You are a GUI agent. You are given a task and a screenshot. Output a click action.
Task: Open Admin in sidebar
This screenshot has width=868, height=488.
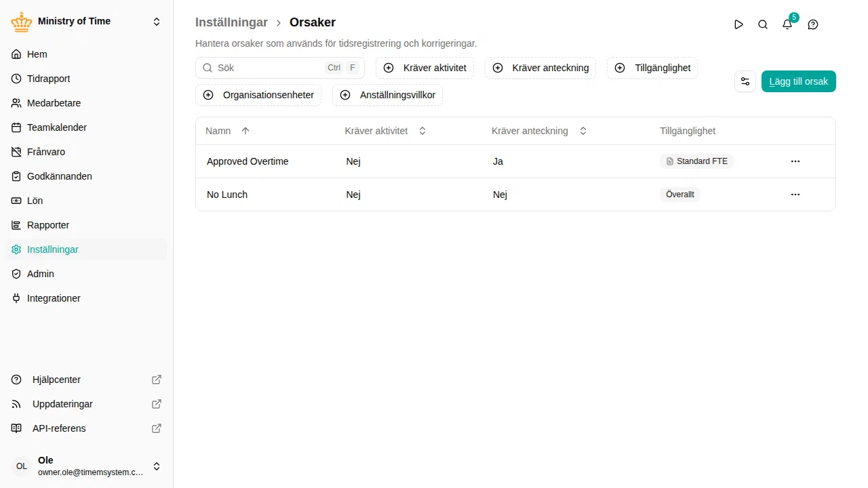pyautogui.click(x=86, y=274)
